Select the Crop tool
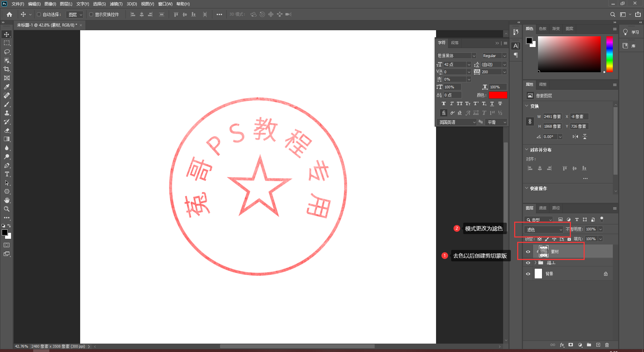The width and height of the screenshot is (644, 352). pos(7,69)
